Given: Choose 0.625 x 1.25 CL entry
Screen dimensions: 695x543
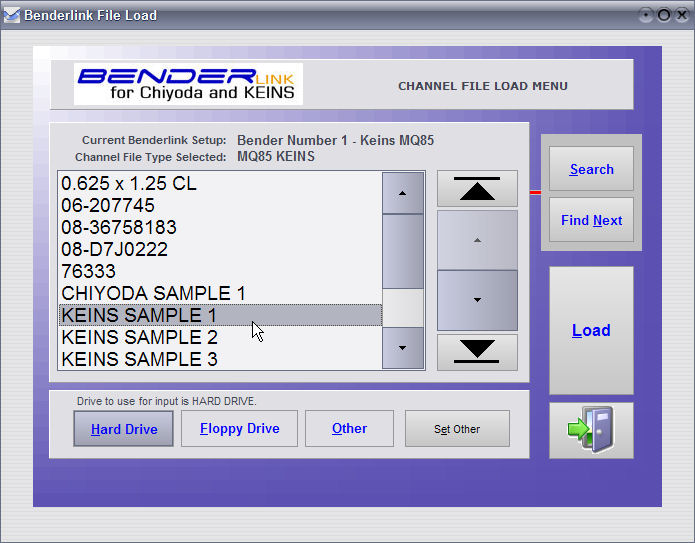Looking at the screenshot, I should pyautogui.click(x=129, y=184).
